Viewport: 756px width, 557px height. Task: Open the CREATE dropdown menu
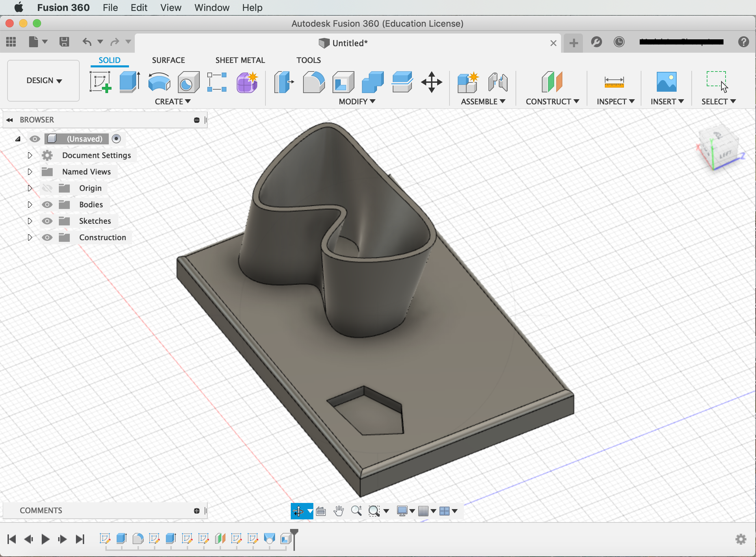(x=173, y=102)
